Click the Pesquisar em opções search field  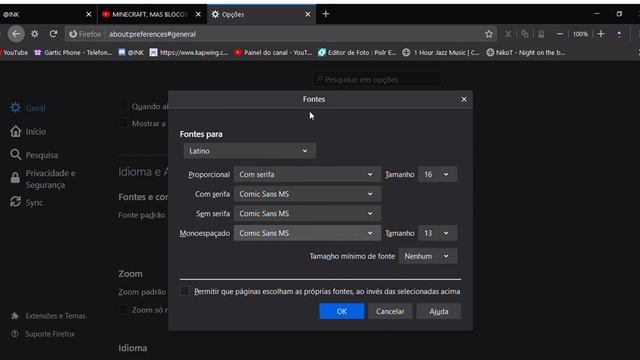pyautogui.click(x=377, y=80)
